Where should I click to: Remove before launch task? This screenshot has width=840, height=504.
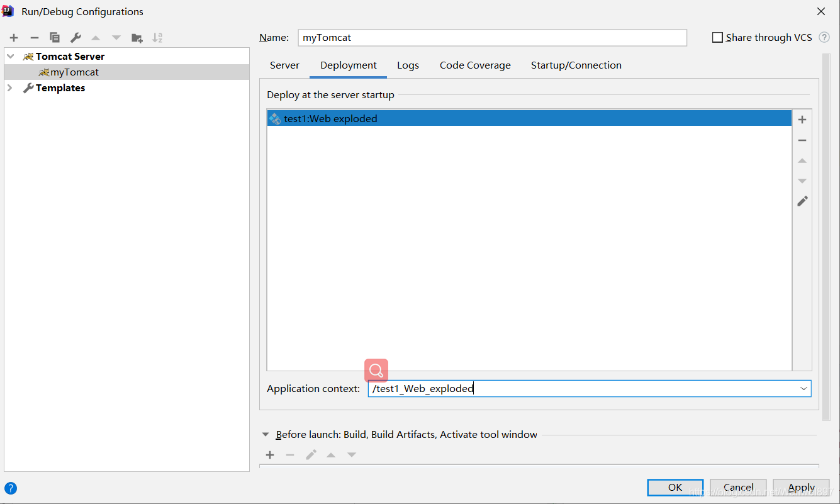290,455
